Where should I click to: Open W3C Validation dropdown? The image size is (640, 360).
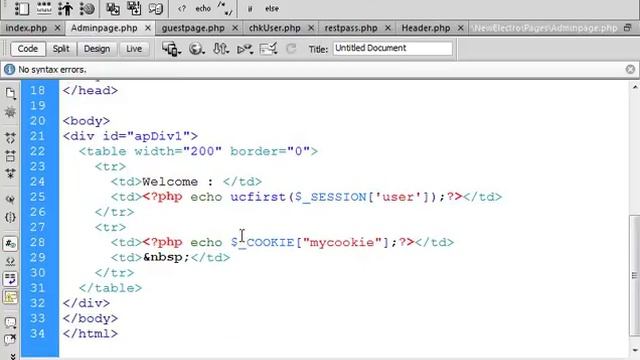click(245, 49)
